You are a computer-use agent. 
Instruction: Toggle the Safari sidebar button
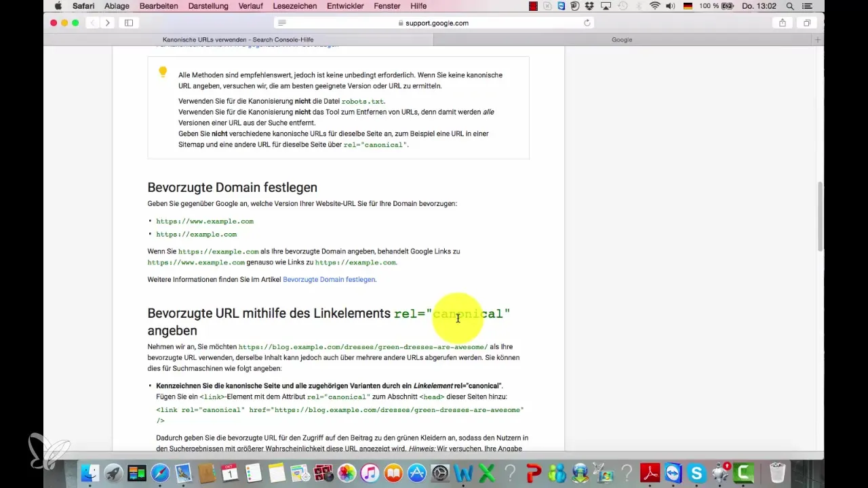(128, 23)
